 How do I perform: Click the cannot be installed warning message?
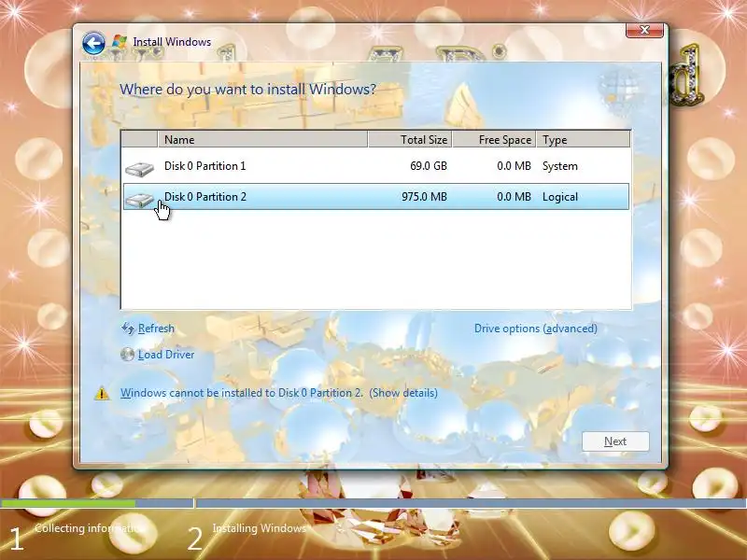[242, 393]
